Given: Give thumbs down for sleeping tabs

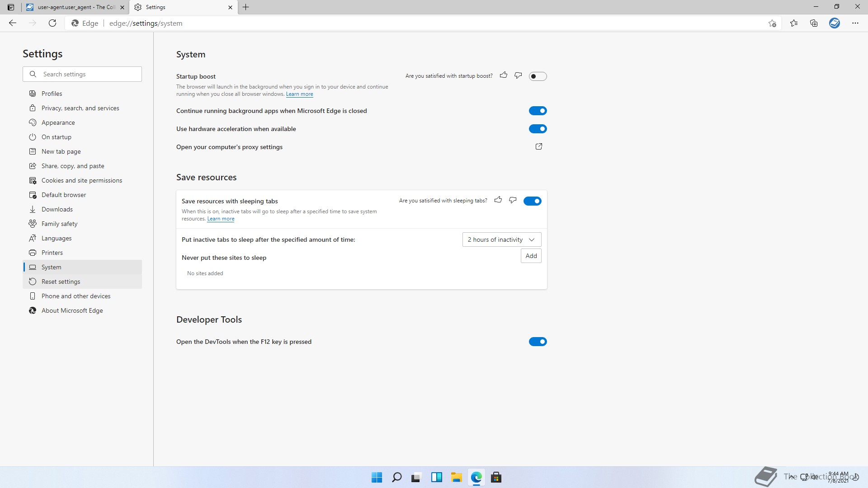Looking at the screenshot, I should point(513,200).
